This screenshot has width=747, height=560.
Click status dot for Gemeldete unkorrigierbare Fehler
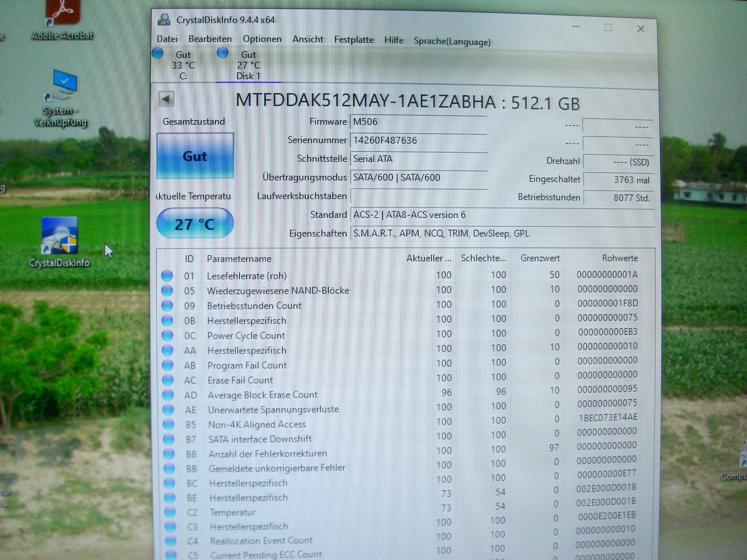coord(169,468)
